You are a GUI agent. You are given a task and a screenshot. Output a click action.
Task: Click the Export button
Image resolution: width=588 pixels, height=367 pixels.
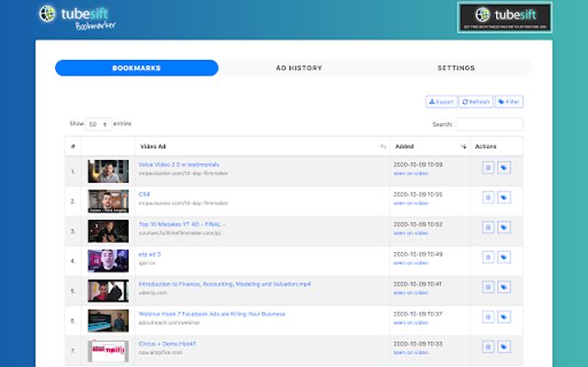[441, 102]
